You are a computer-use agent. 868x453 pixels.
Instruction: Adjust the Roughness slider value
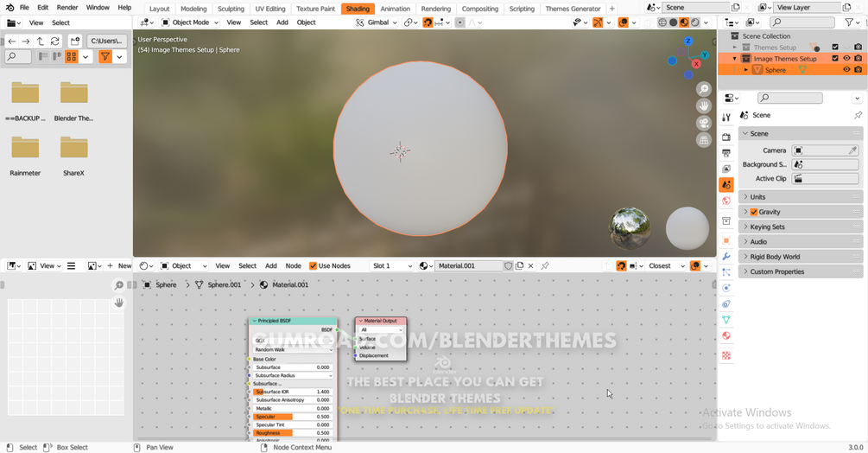(x=292, y=433)
